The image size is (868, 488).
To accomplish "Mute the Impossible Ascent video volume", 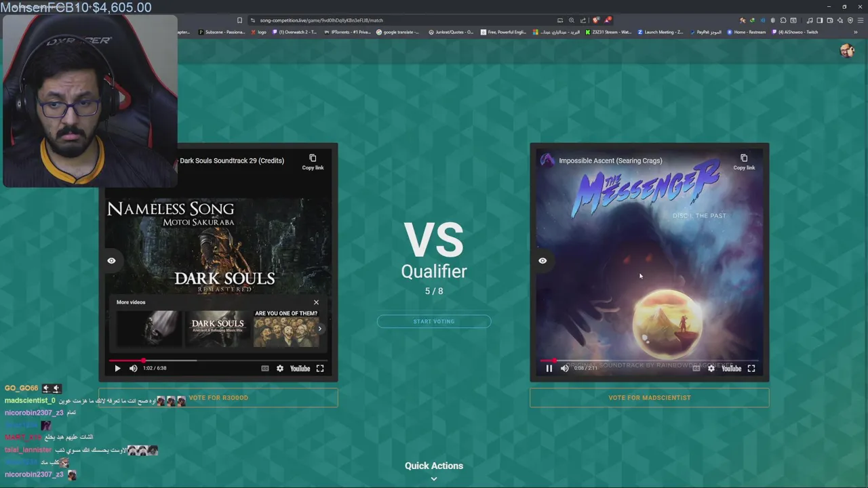I will (x=564, y=368).
